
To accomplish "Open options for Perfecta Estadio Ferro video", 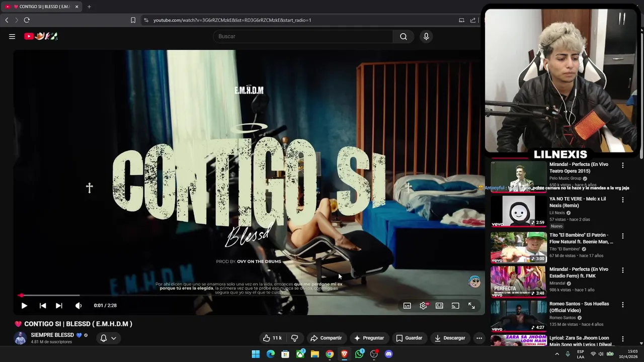I will [623, 270].
